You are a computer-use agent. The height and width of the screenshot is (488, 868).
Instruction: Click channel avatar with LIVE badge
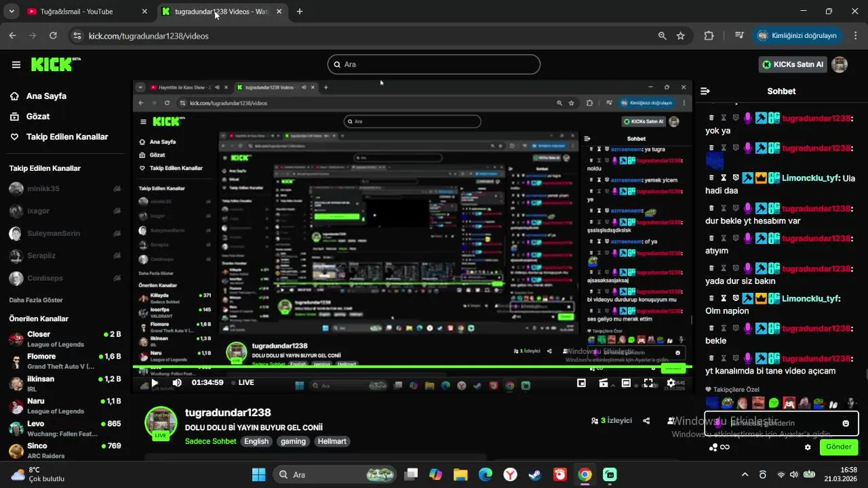[161, 422]
